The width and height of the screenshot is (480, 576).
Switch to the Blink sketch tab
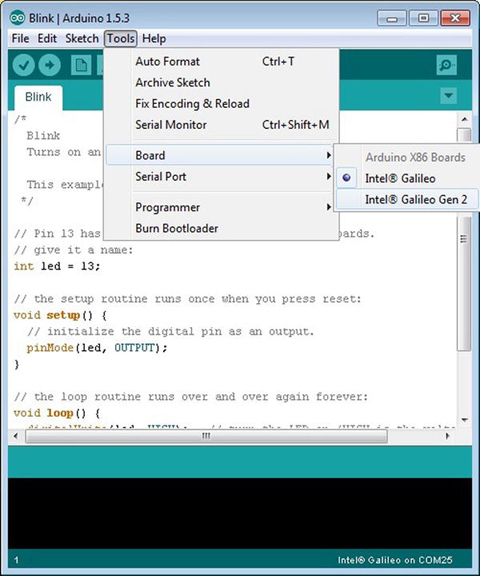38,97
